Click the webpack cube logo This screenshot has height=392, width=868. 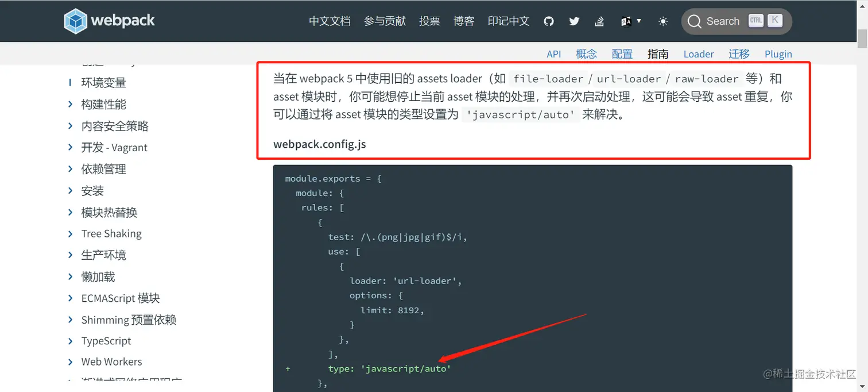[75, 21]
